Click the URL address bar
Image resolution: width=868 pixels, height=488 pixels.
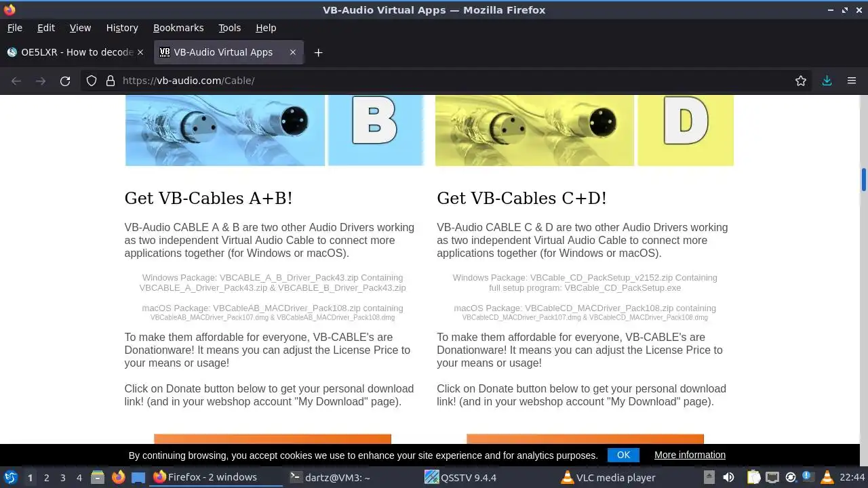tap(448, 81)
